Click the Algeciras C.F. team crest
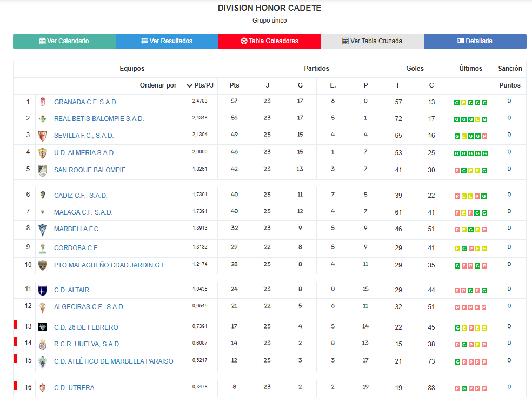This screenshot has height=402, width=532. tap(42, 308)
